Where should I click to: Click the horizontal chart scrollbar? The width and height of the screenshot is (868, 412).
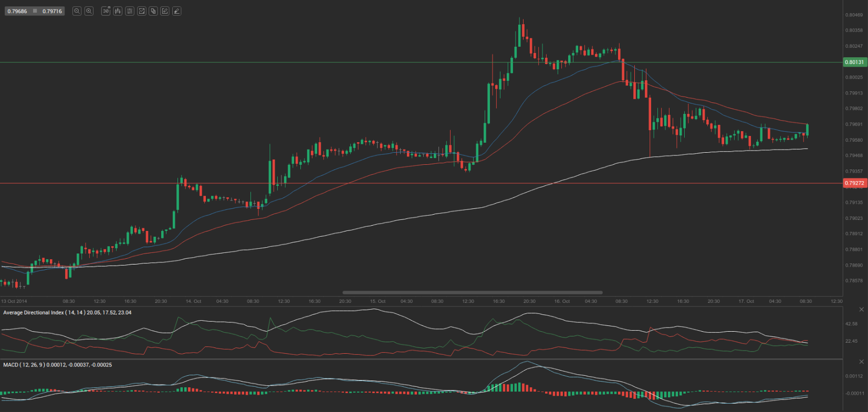click(x=472, y=292)
